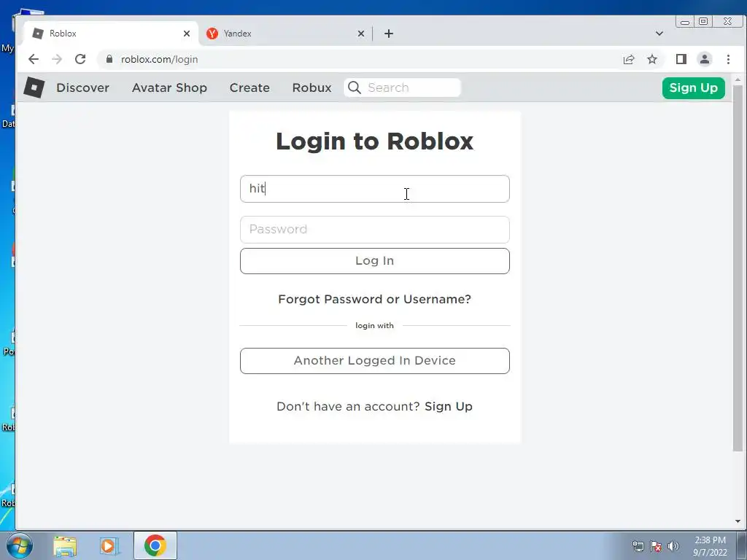Launch Windows Media Player from taskbar
Viewport: 747px width, 560px height.
[109, 546]
